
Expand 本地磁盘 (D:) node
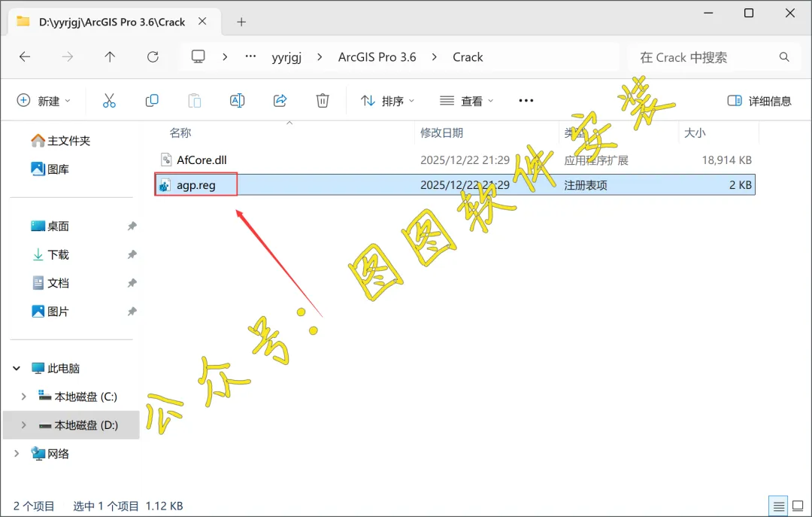tap(23, 425)
